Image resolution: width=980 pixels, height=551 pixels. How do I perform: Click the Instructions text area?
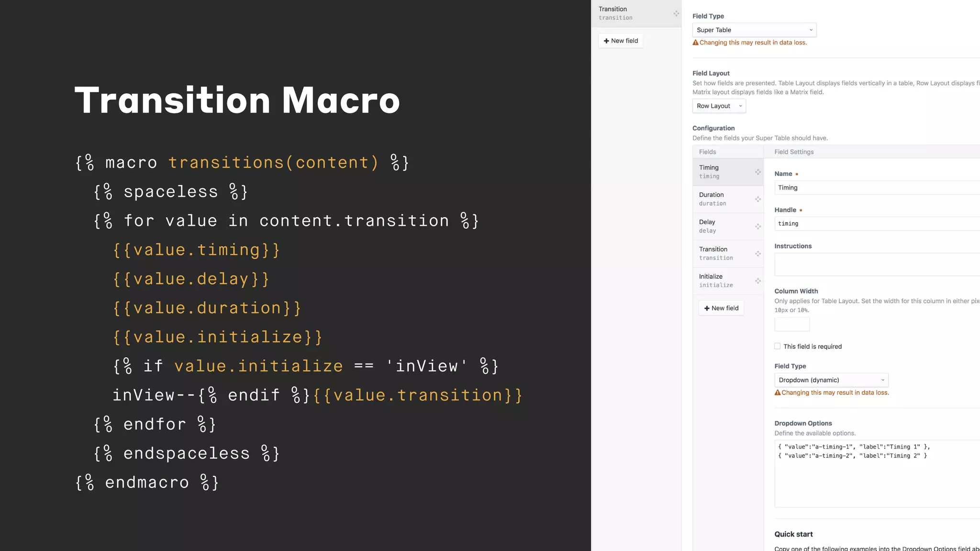click(x=877, y=264)
